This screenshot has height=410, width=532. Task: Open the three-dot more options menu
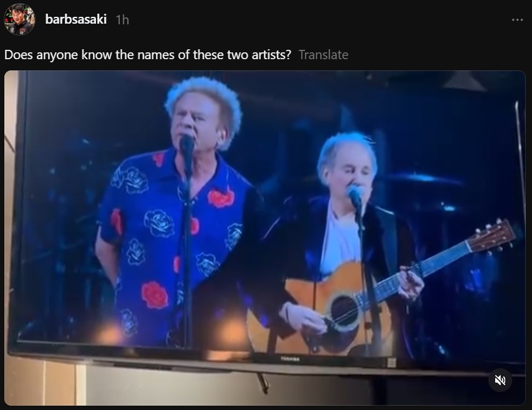coord(517,20)
